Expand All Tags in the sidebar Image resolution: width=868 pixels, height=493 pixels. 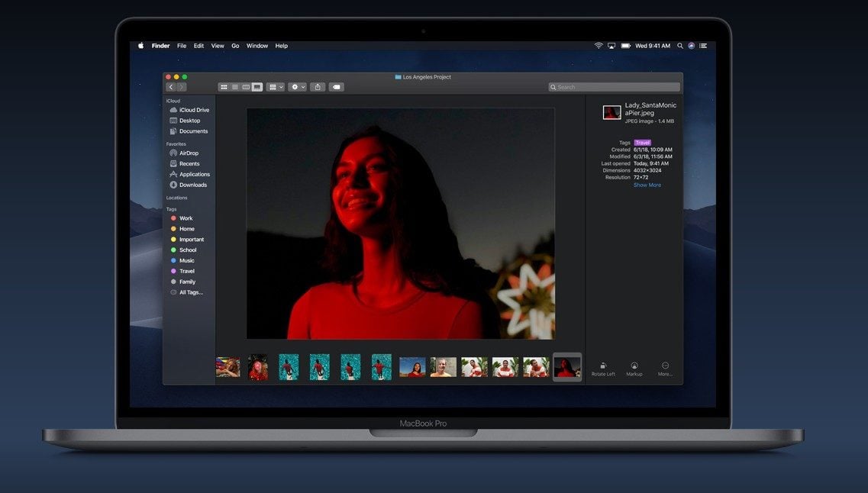click(x=190, y=292)
